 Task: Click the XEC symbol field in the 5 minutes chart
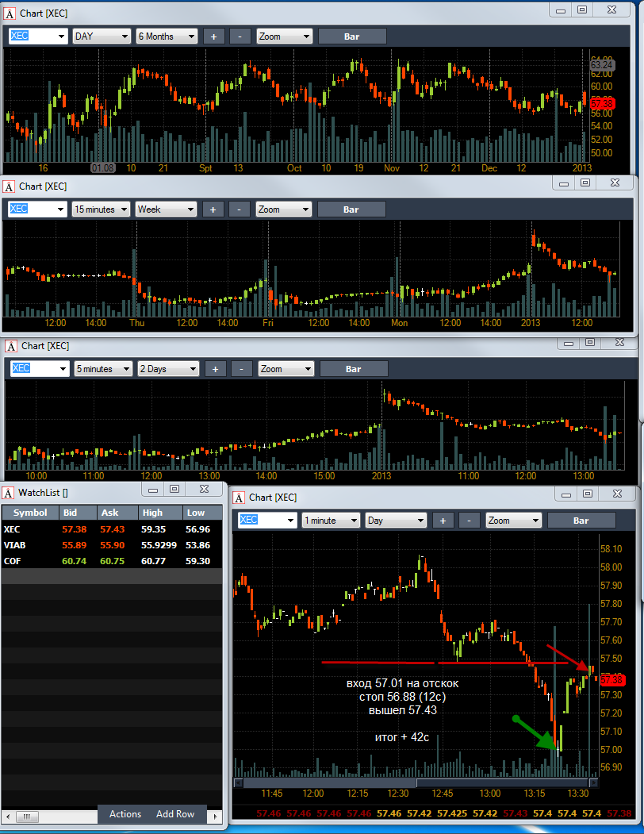[x=40, y=369]
